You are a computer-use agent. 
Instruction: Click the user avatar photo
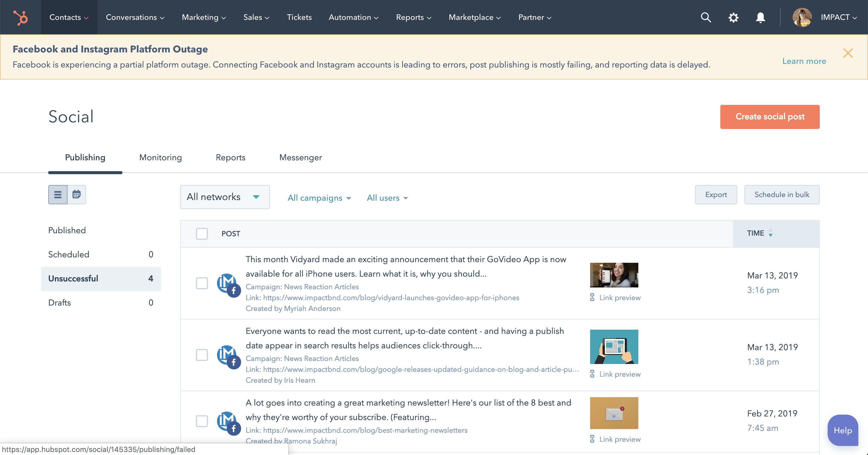click(802, 17)
